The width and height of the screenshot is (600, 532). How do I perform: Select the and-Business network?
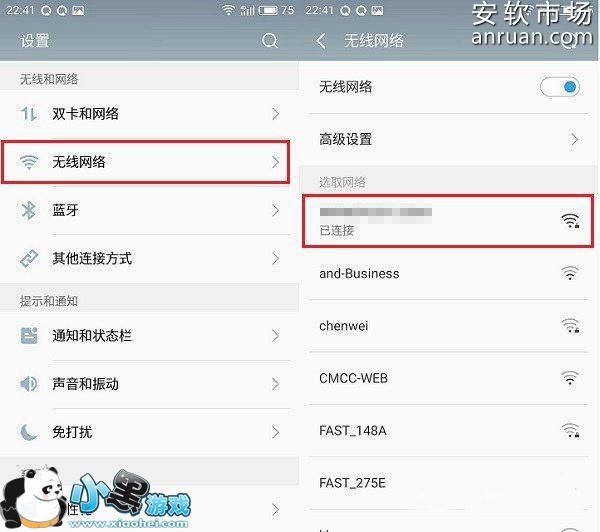pyautogui.click(x=448, y=274)
